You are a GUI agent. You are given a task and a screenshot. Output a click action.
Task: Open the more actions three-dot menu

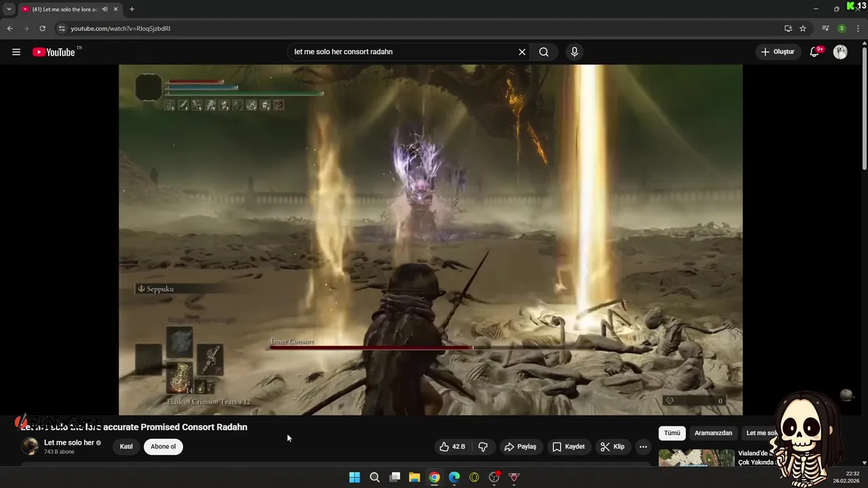[643, 447]
